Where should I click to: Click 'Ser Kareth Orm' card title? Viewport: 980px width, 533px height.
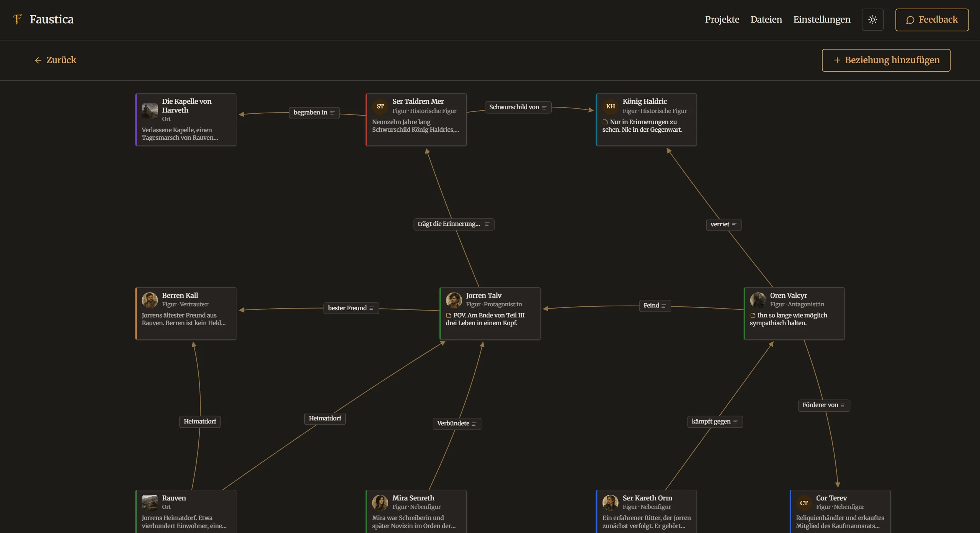coord(647,498)
